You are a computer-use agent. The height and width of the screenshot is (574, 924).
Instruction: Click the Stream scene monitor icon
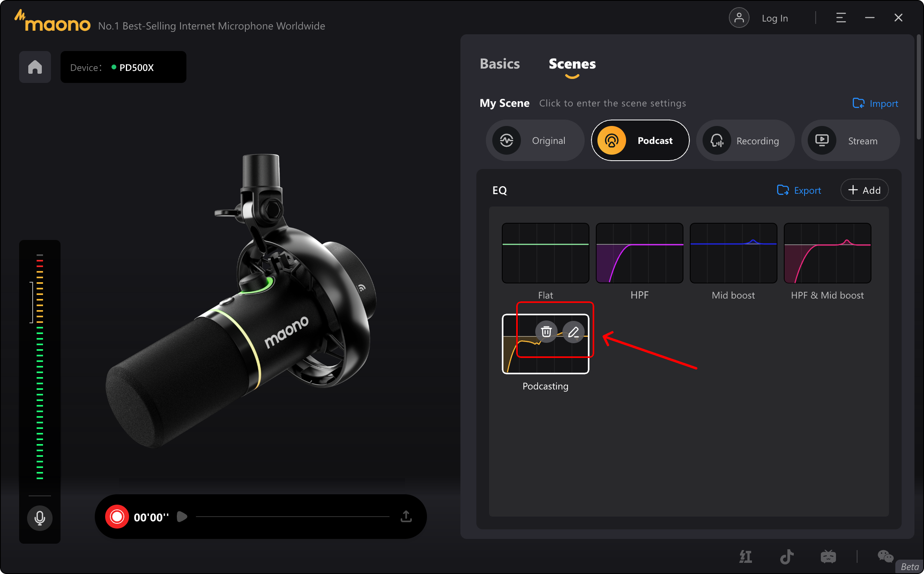(x=822, y=140)
